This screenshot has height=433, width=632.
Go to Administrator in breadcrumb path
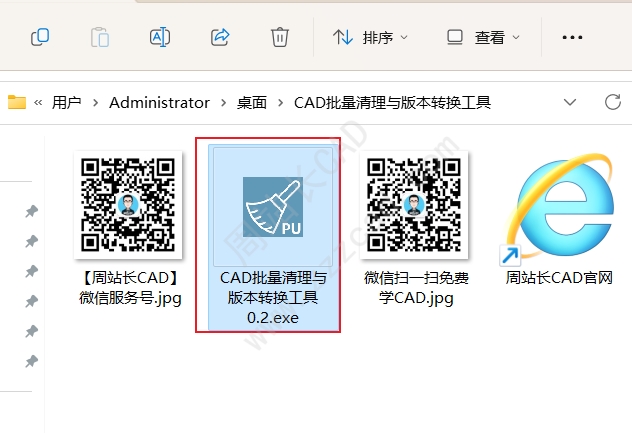click(x=160, y=103)
